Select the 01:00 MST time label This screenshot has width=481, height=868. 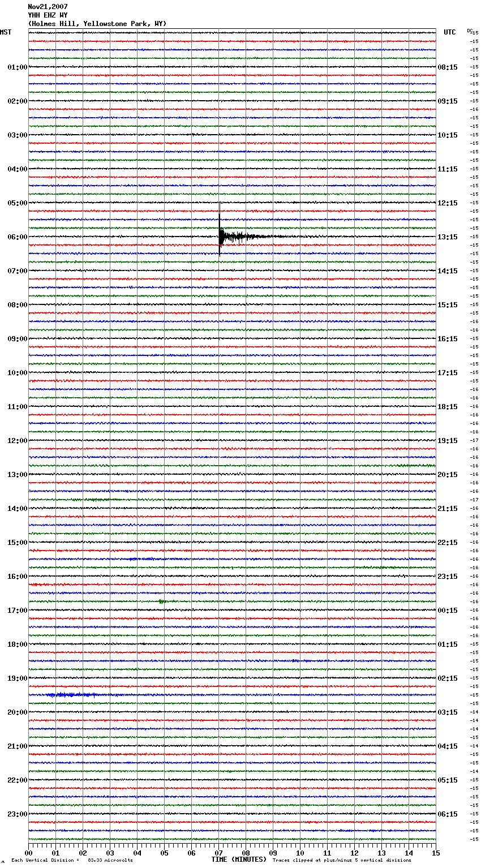coord(17,67)
